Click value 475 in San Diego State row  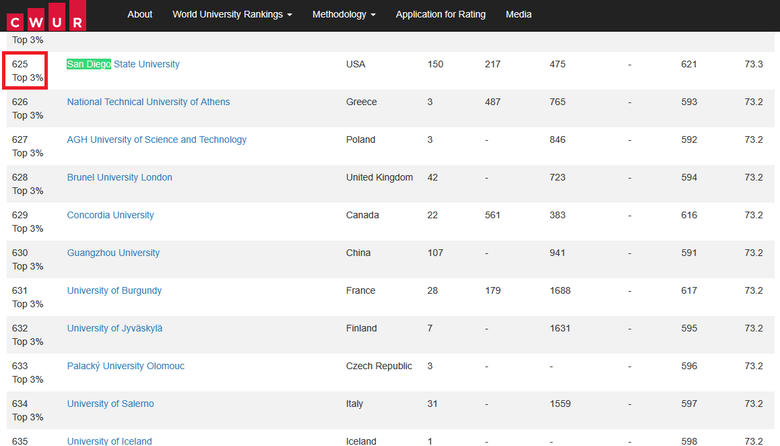[558, 64]
